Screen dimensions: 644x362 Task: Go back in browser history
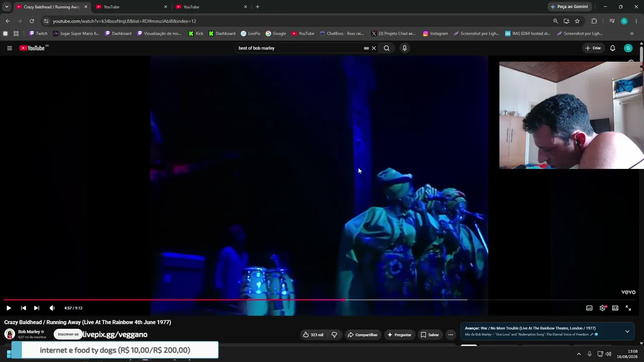pos(8,21)
